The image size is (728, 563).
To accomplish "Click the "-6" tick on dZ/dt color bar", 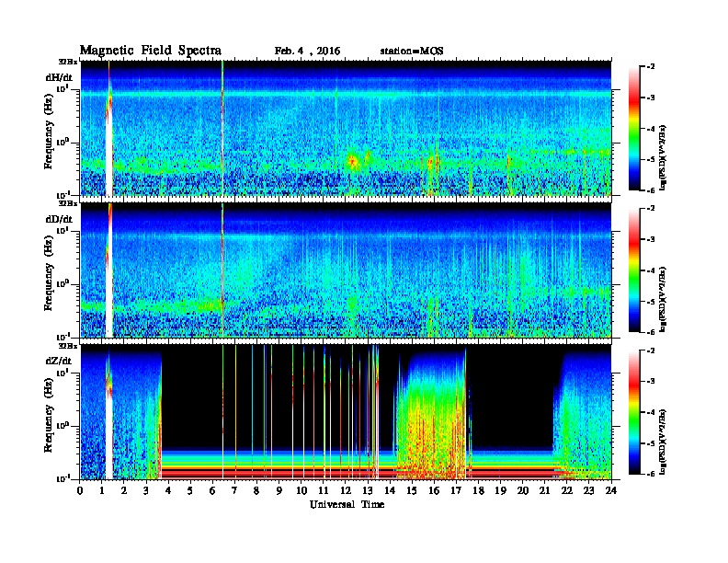I will (652, 474).
